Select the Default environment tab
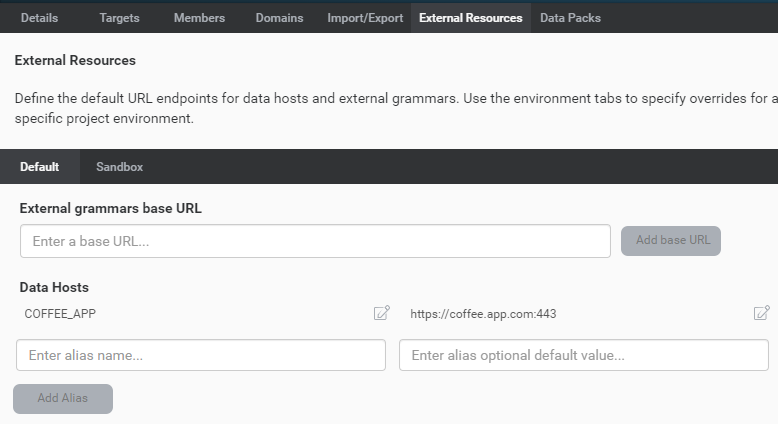The height and width of the screenshot is (424, 778). [x=40, y=167]
